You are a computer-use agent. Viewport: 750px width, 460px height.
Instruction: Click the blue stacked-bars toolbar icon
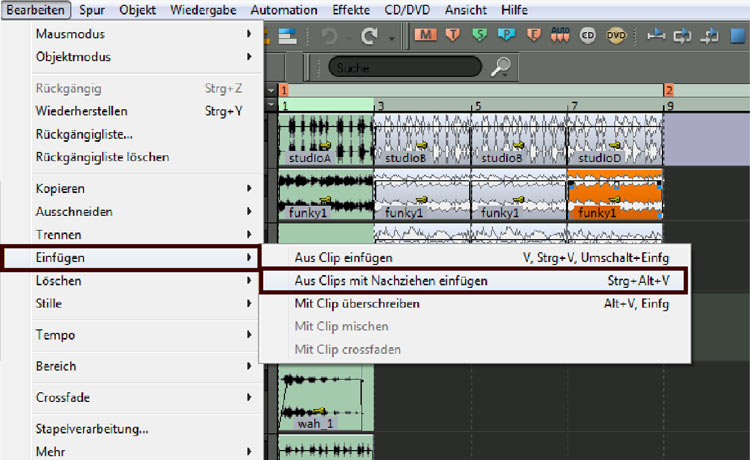[x=287, y=36]
